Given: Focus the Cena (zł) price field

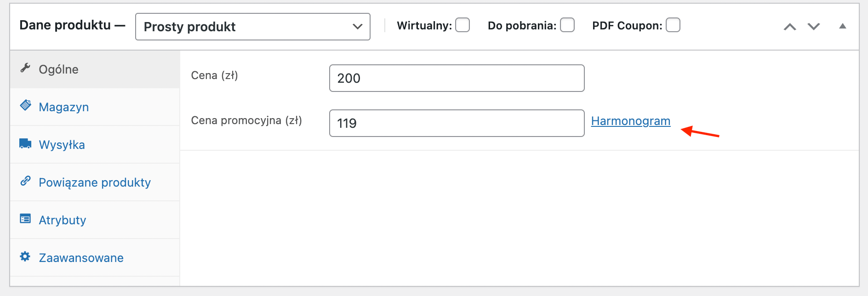Looking at the screenshot, I should click(457, 78).
